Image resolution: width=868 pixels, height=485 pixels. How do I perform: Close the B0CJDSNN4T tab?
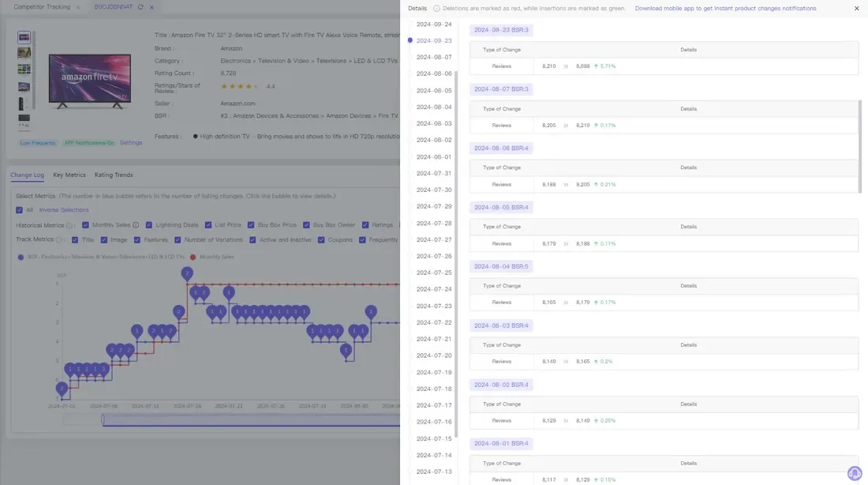coord(152,7)
